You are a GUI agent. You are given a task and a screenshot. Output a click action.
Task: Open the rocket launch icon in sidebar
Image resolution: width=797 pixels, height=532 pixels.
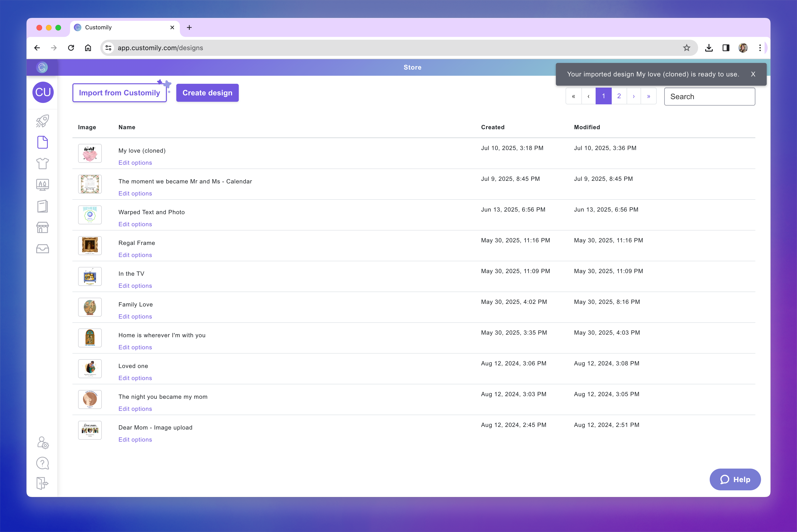[x=42, y=121]
